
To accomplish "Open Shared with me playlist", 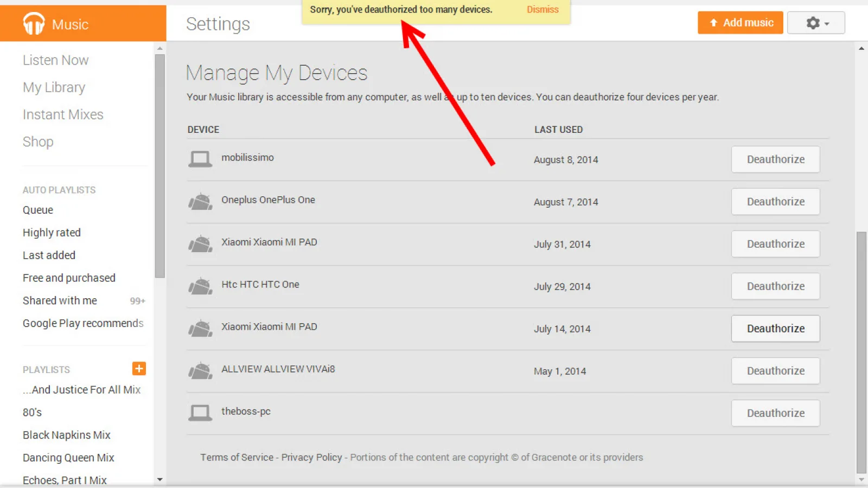I will [60, 300].
